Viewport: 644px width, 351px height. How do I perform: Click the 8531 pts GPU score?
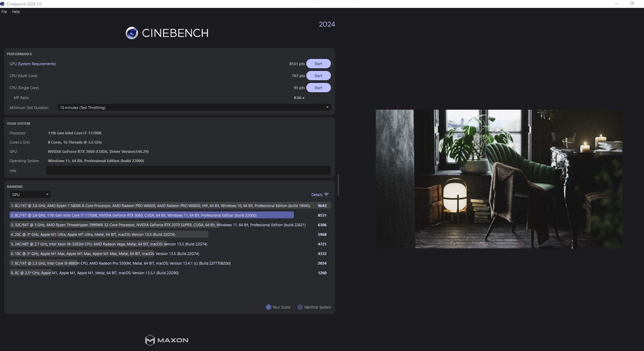click(297, 64)
